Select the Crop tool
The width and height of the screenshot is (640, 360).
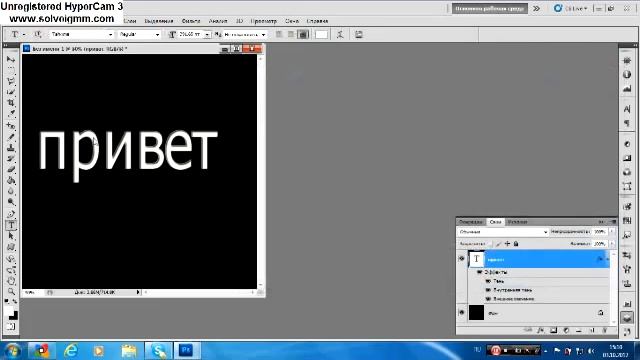[x=11, y=102]
